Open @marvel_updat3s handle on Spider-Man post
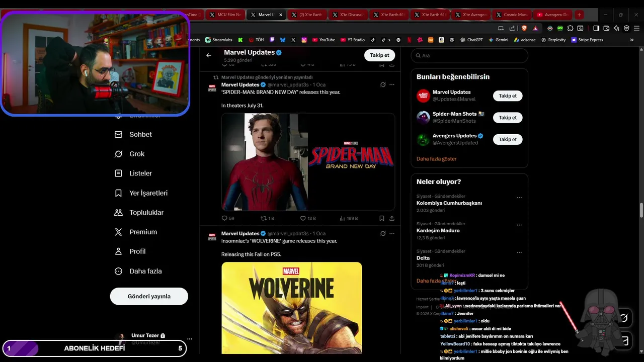 click(x=288, y=85)
